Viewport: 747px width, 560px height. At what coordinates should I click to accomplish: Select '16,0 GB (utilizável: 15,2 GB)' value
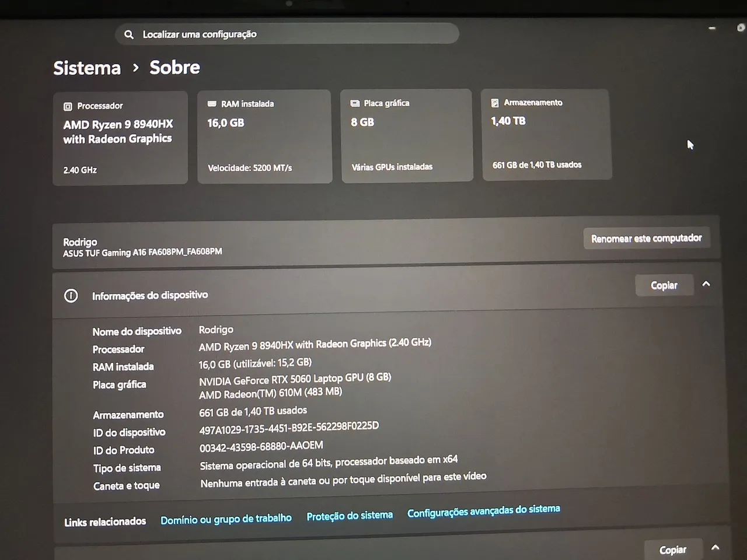(x=255, y=363)
